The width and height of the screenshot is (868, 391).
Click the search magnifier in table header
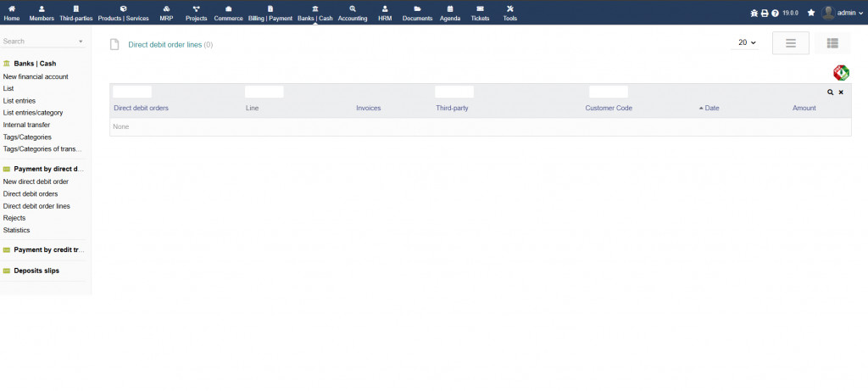(x=831, y=92)
